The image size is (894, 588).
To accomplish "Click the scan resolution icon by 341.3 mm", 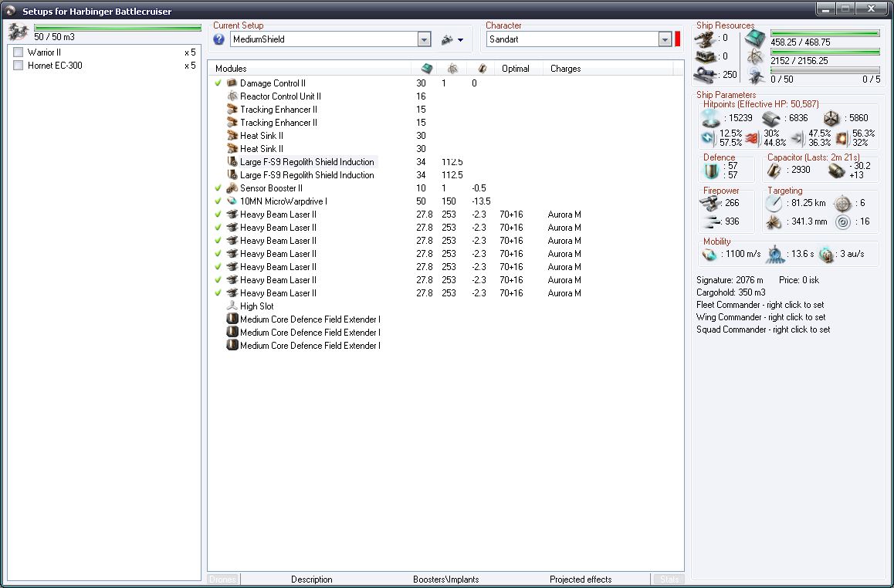I will point(774,222).
